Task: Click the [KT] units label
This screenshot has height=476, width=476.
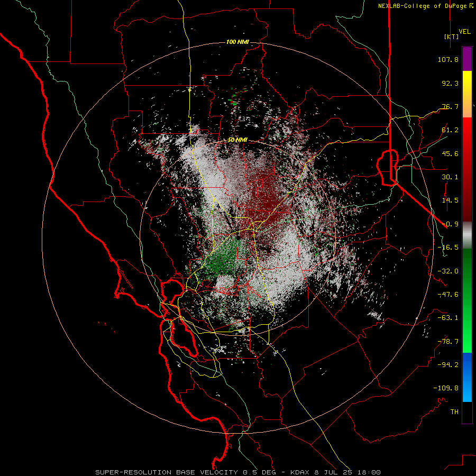Action: pyautogui.click(x=452, y=36)
